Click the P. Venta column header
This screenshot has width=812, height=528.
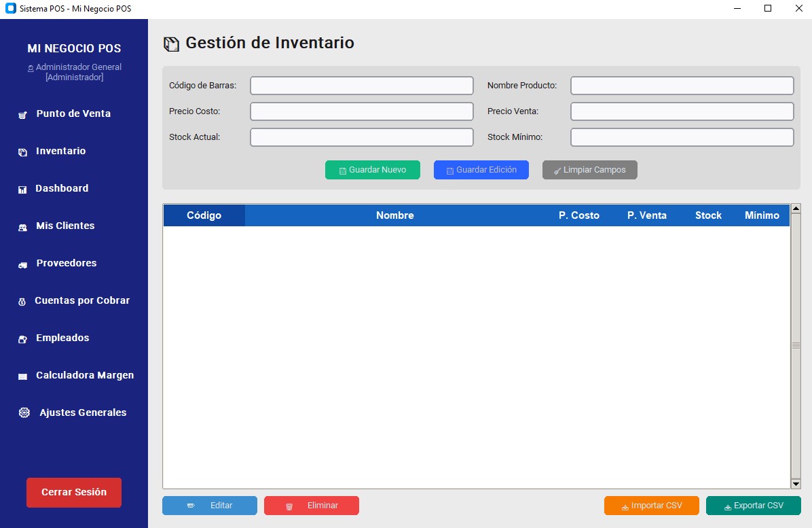pos(647,215)
